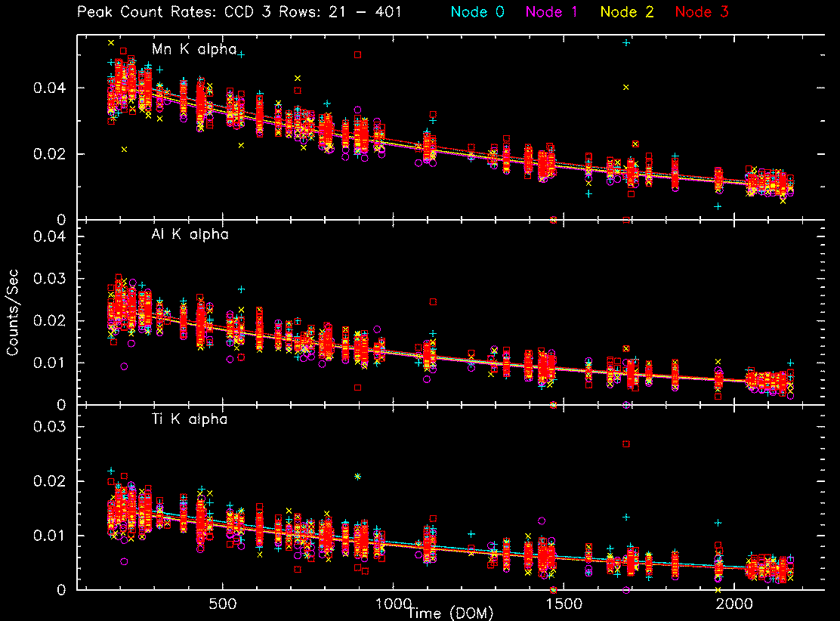This screenshot has height=621, width=840.
Task: Click the Peak Count Rates plot title
Action: pyautogui.click(x=238, y=11)
